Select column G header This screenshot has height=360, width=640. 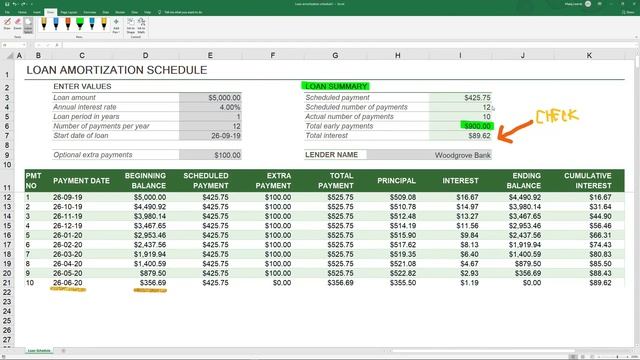335,55
